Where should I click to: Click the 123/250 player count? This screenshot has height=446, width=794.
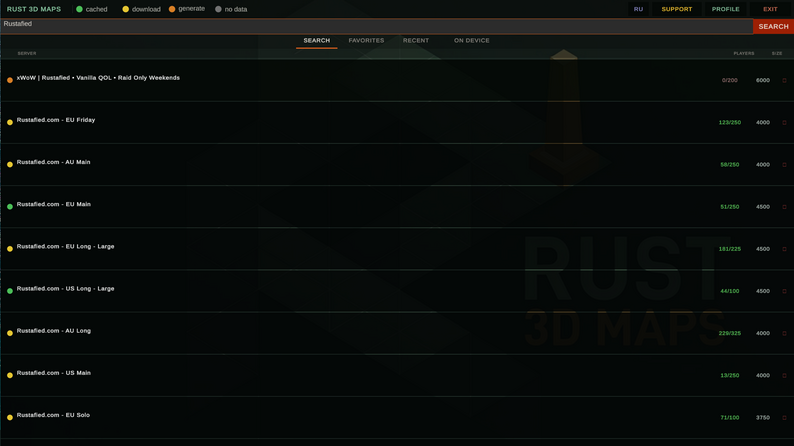pyautogui.click(x=730, y=123)
